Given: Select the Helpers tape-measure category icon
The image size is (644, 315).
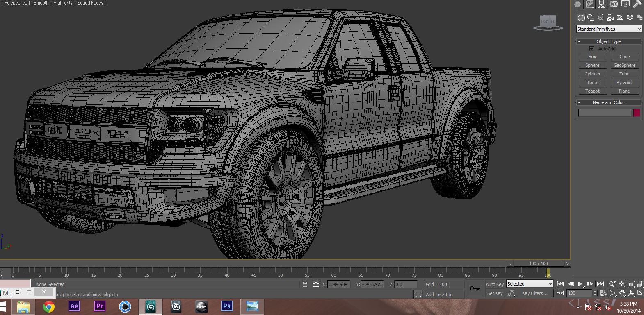Looking at the screenshot, I should 620,18.
